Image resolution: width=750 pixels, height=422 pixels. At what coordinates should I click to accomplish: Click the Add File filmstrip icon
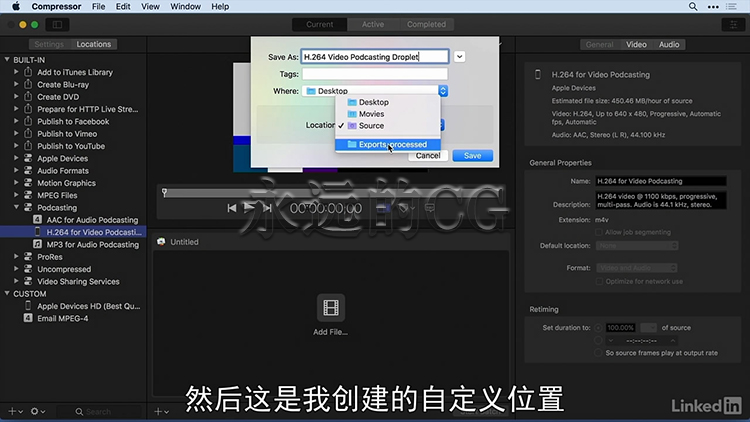tap(331, 307)
